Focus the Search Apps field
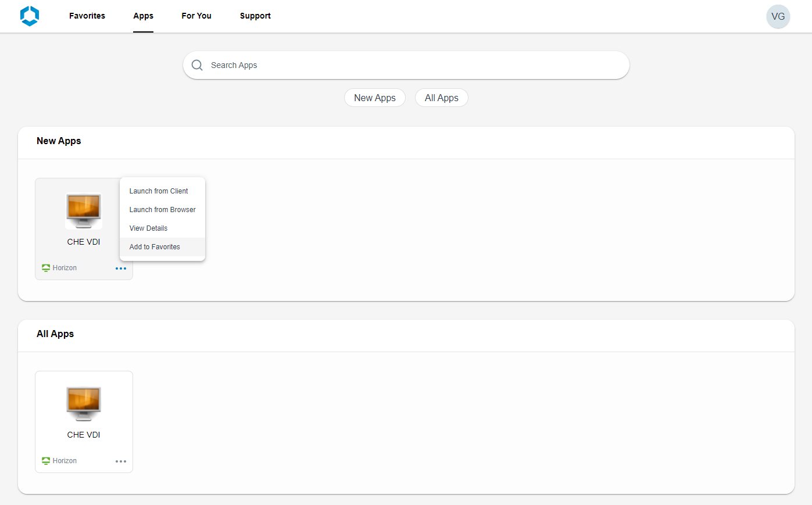This screenshot has height=505, width=812. click(x=406, y=65)
